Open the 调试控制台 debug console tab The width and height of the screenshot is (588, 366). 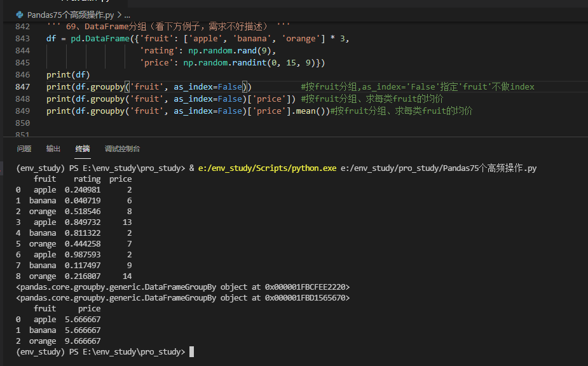122,149
